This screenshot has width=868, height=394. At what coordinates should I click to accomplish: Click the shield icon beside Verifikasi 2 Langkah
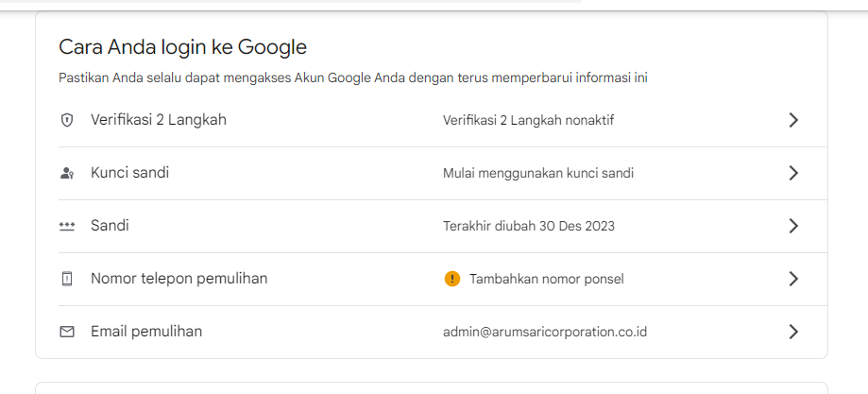click(x=66, y=120)
